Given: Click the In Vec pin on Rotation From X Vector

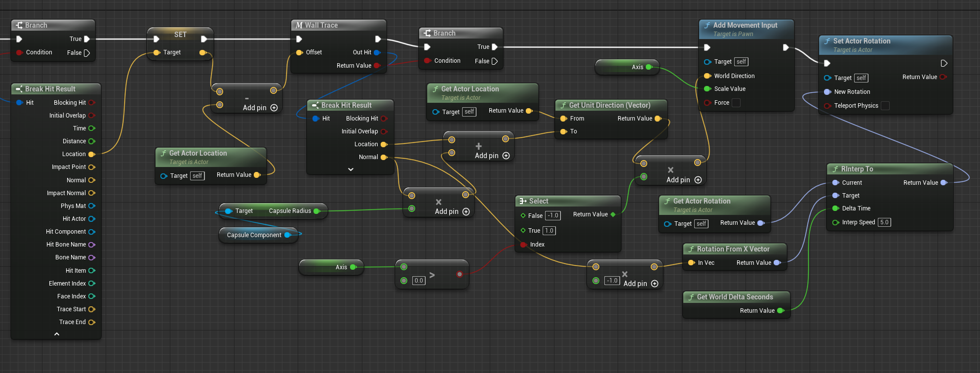Looking at the screenshot, I should (x=691, y=263).
